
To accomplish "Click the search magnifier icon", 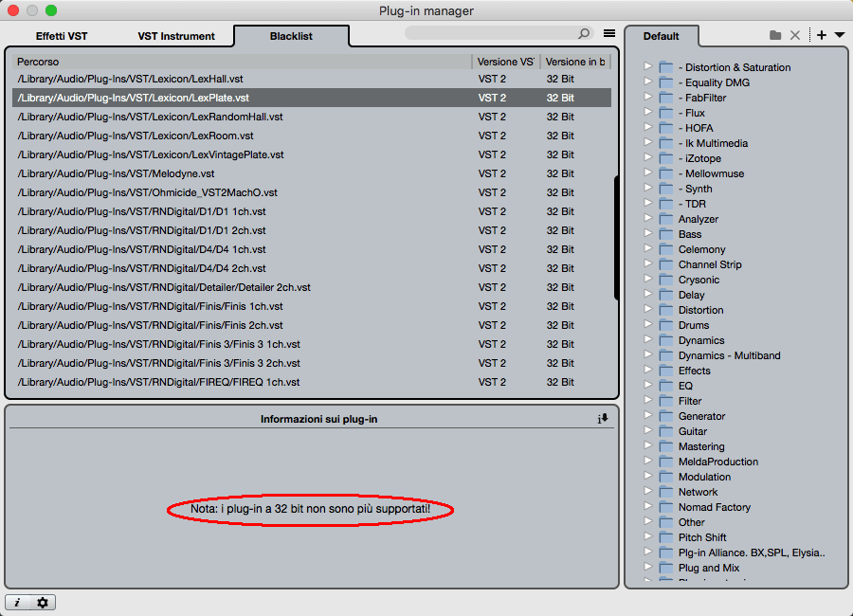I will click(584, 34).
